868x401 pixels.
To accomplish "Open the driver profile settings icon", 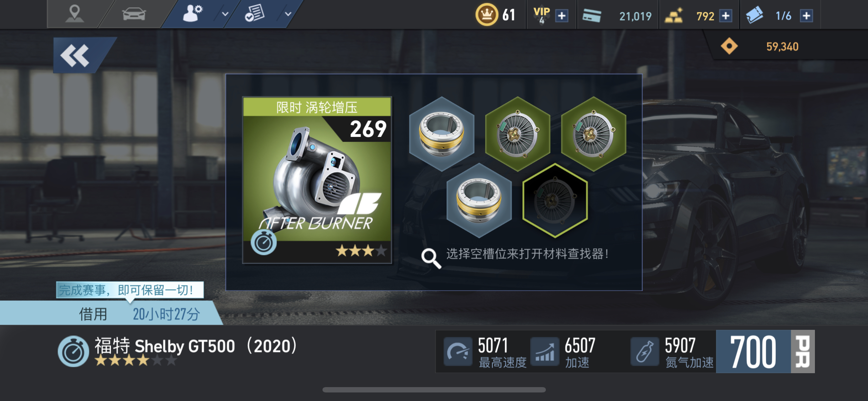I will click(193, 14).
